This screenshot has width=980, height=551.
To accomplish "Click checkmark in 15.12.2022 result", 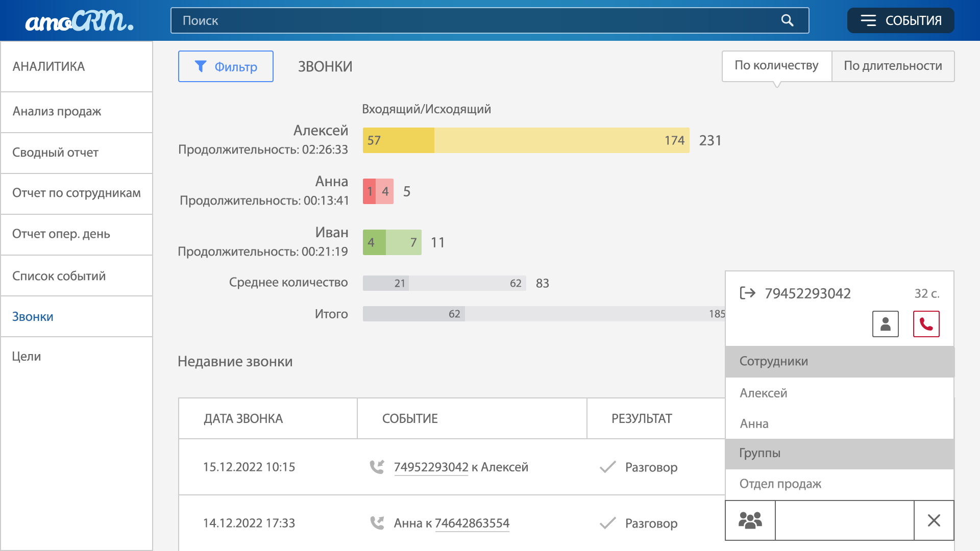I will pyautogui.click(x=607, y=467).
